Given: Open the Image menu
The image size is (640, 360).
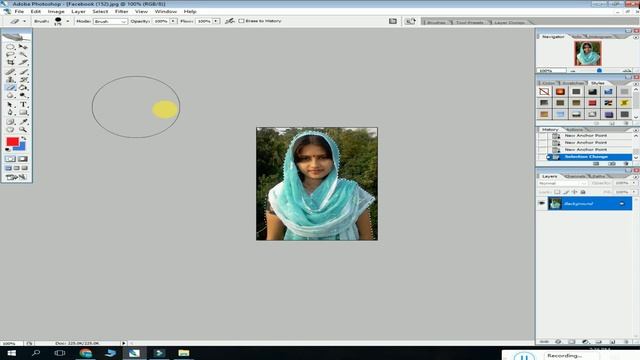Looking at the screenshot, I should pyautogui.click(x=56, y=11).
